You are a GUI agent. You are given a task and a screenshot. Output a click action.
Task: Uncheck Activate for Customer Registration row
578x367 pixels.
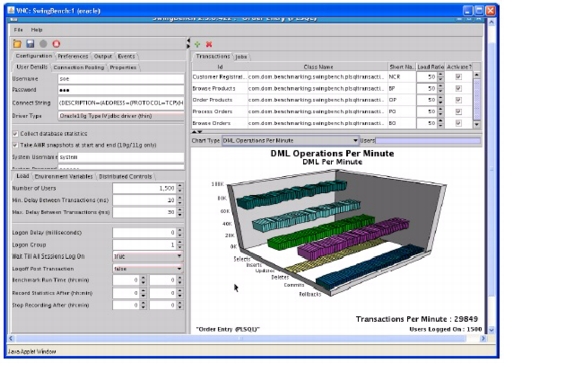[458, 77]
